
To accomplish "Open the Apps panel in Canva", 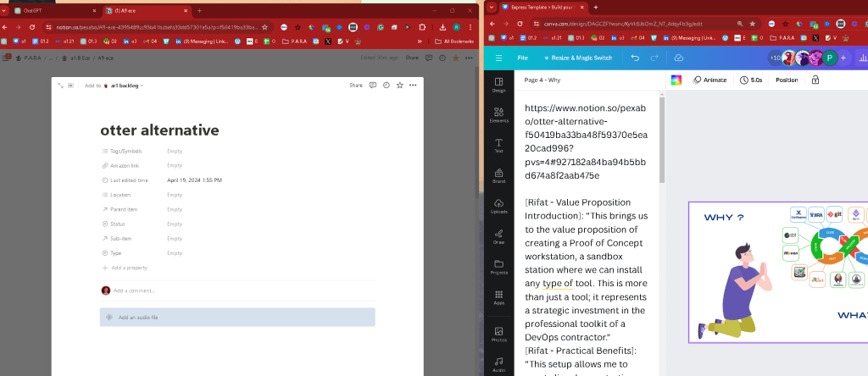I will click(x=498, y=297).
